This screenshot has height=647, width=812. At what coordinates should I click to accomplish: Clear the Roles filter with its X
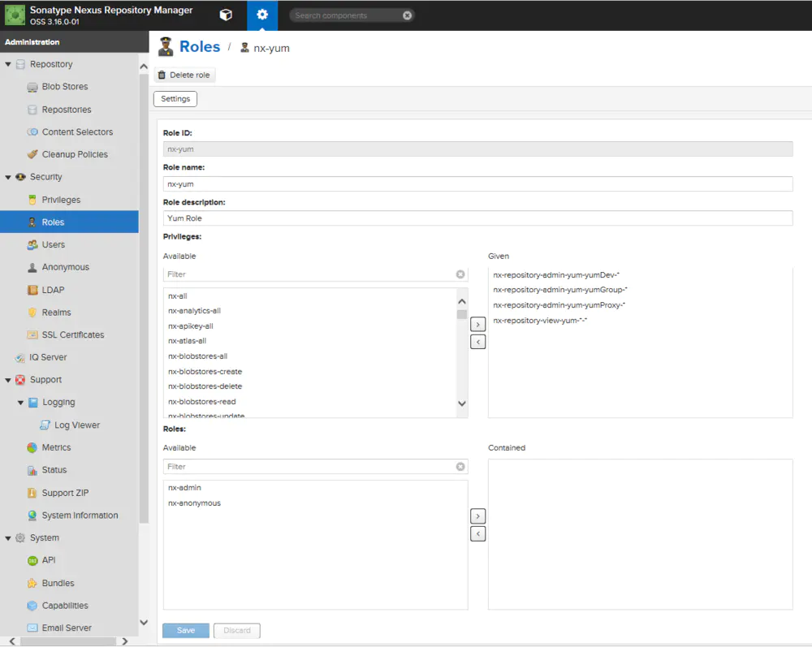click(x=460, y=466)
